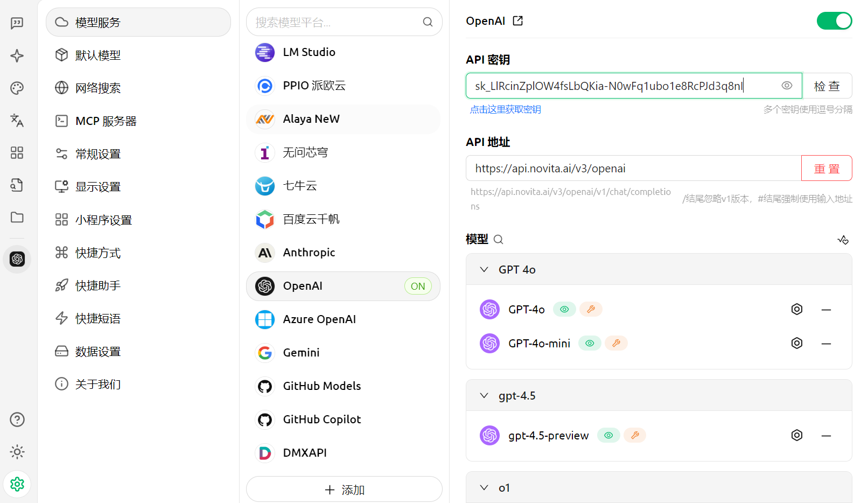Open settings for the GPT-4o model
Viewport: 868px width, 503px height.
[x=797, y=309]
